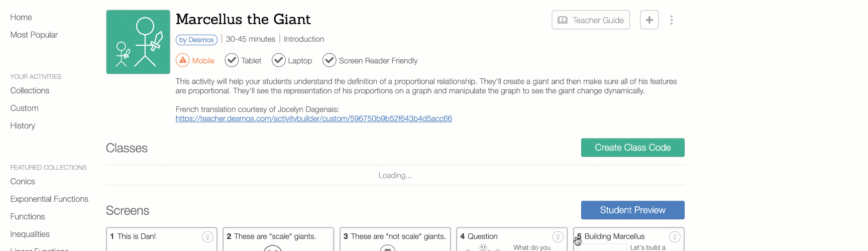Click the by Desmos author tag
The width and height of the screenshot is (868, 251).
196,40
